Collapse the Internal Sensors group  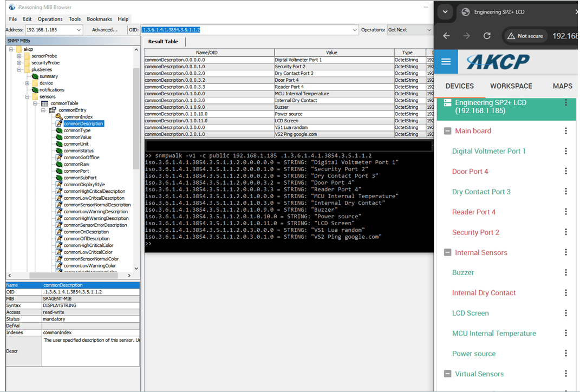(448, 252)
